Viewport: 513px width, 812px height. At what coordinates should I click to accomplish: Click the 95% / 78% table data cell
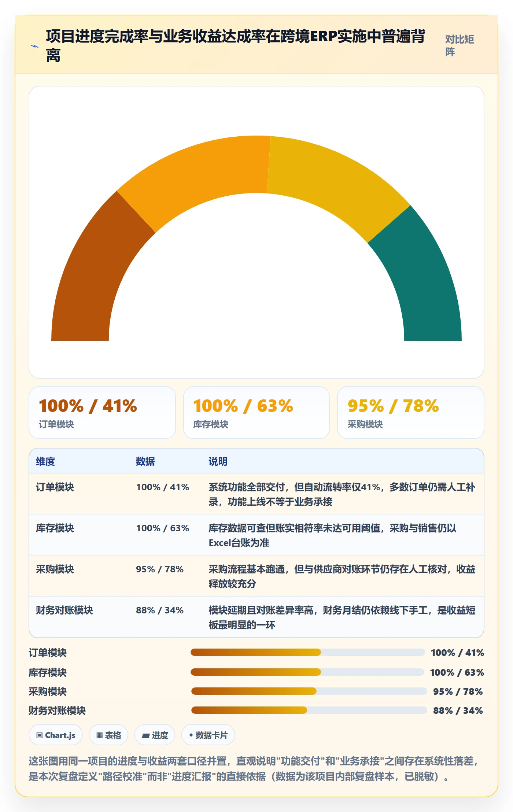160,569
